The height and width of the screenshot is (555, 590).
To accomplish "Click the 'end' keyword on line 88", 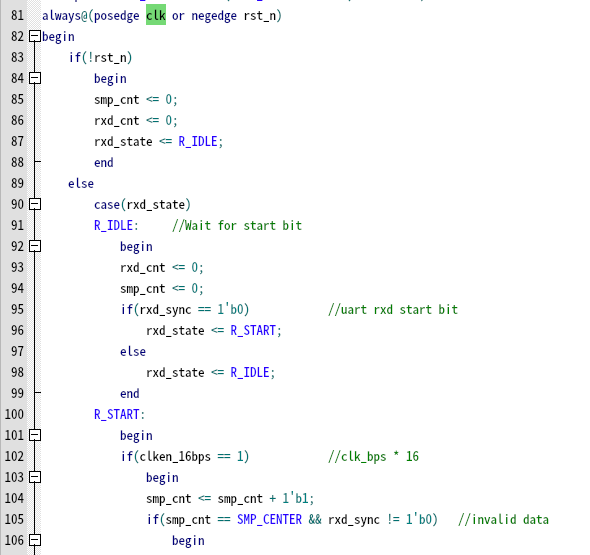I will coord(104,163).
